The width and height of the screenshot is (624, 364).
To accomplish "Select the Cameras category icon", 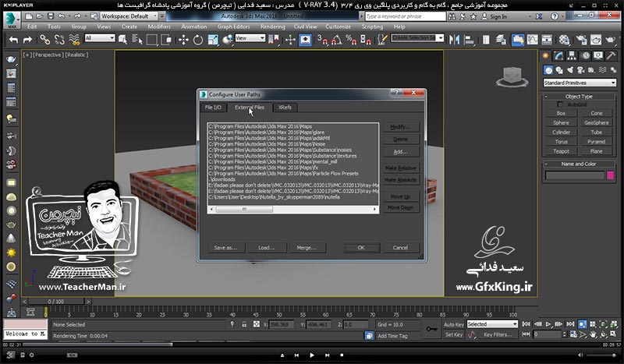I will pyautogui.click(x=580, y=70).
